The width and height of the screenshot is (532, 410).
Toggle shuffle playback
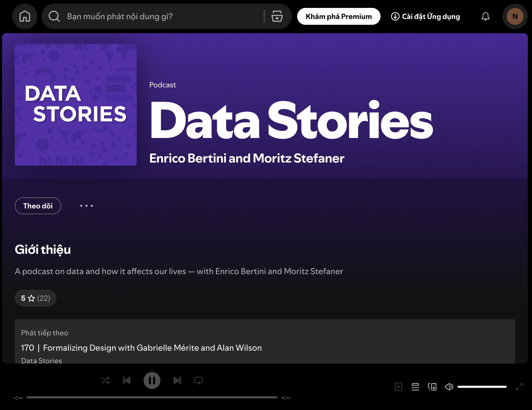point(106,380)
